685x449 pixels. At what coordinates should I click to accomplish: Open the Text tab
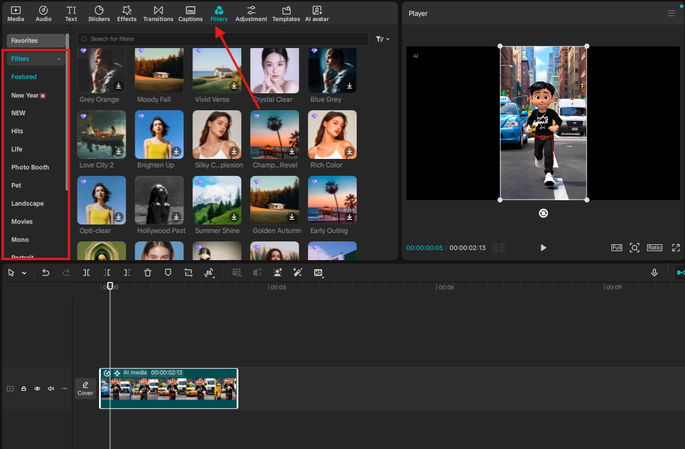[71, 14]
